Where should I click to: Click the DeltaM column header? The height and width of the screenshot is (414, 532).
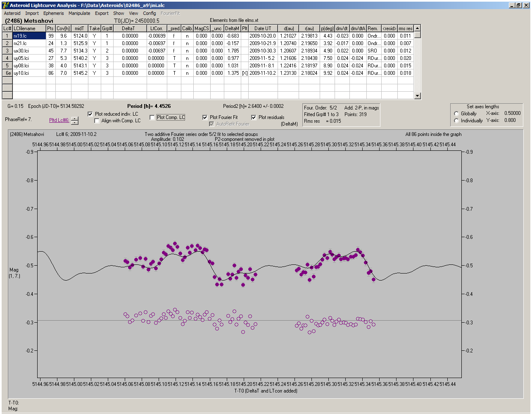(232, 29)
